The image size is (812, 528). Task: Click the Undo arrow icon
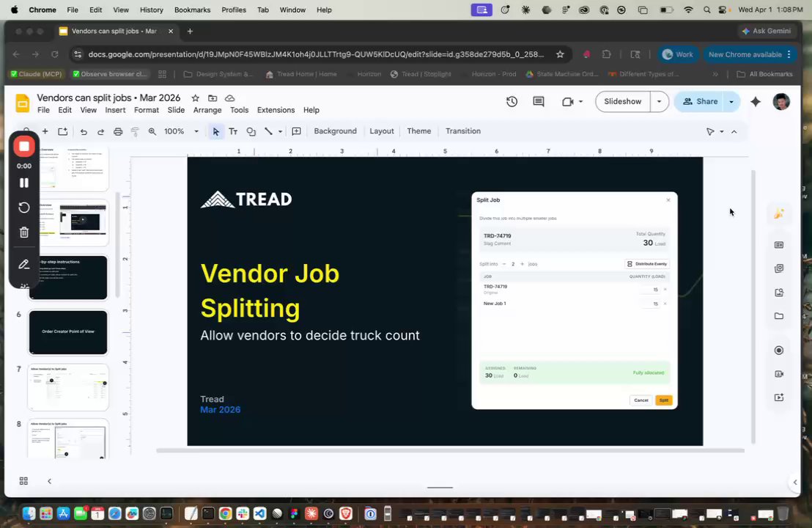[x=84, y=131]
